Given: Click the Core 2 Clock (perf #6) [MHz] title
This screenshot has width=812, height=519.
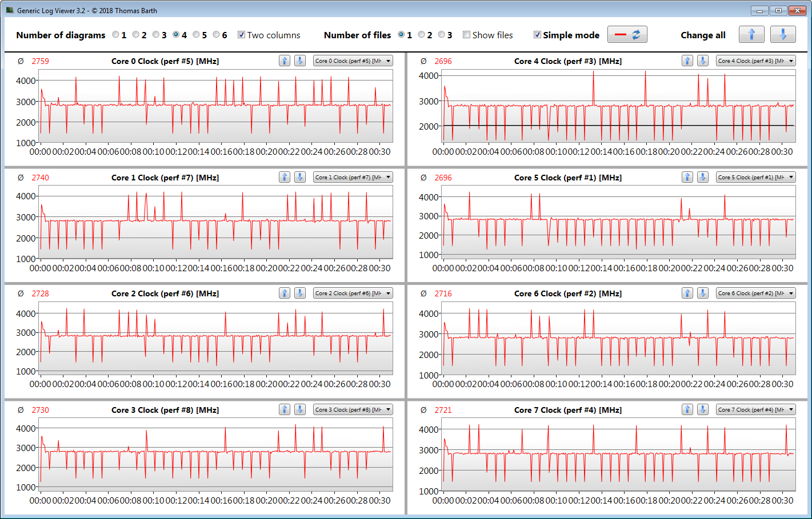Looking at the screenshot, I should pyautogui.click(x=165, y=293).
